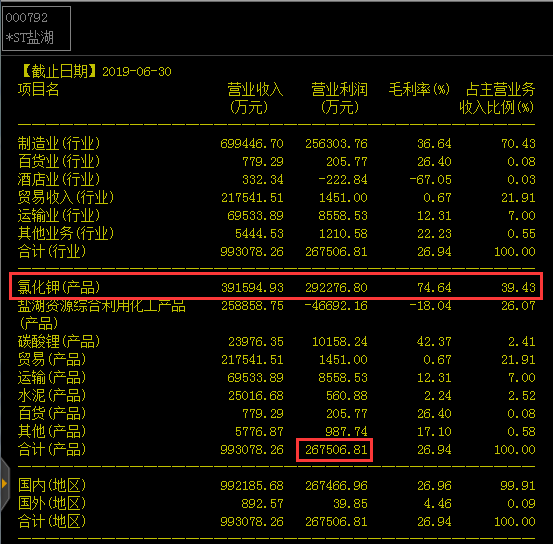Select the 水泥(产品) row

click(276, 395)
